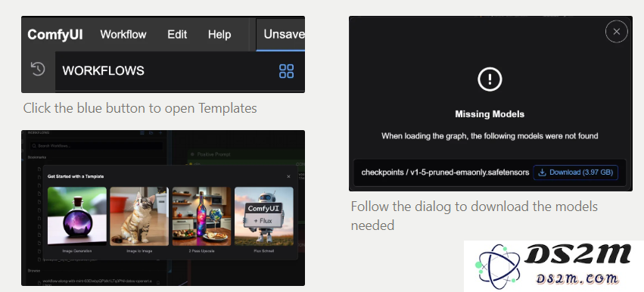Choose the Image to Image cat thumbnail
This screenshot has width=644, height=292.
click(x=139, y=216)
